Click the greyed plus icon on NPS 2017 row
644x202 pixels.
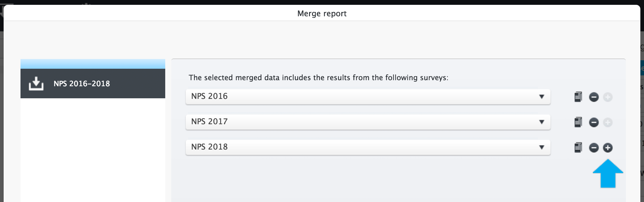pos(608,122)
